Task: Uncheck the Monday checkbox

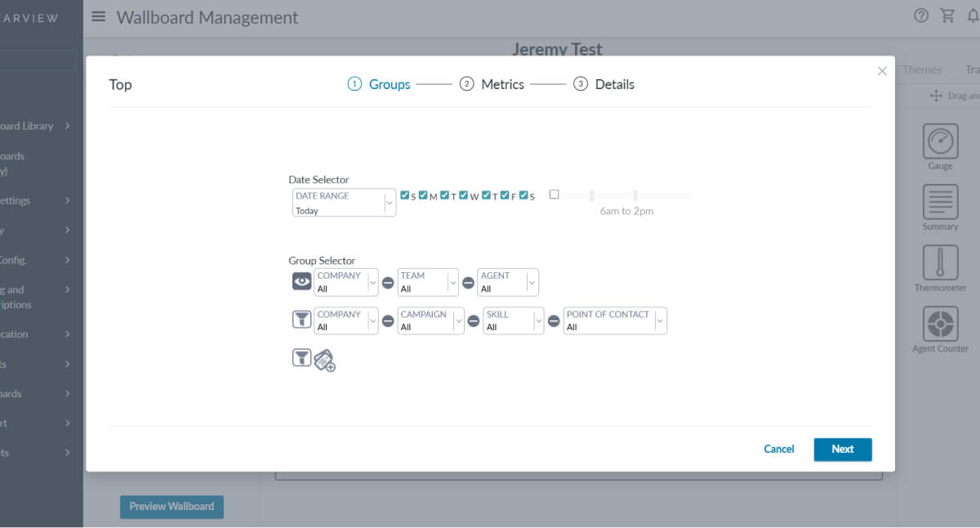Action: click(x=423, y=195)
